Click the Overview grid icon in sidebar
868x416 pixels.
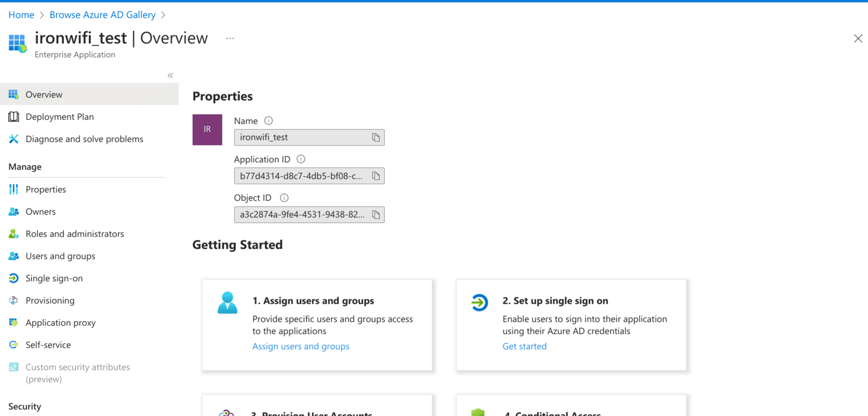click(14, 94)
